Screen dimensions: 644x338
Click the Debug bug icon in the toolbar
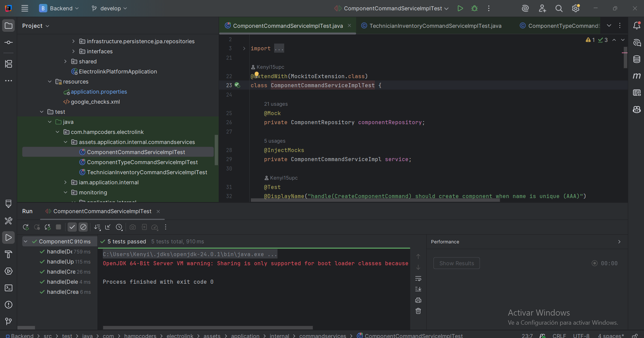[474, 9]
